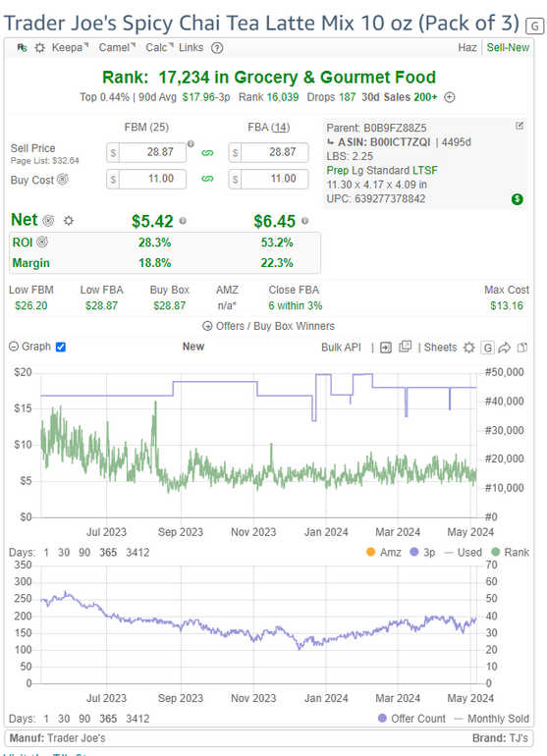Click the G icon next to product title
Image resolution: width=547 pixels, height=756 pixels.
(534, 26)
